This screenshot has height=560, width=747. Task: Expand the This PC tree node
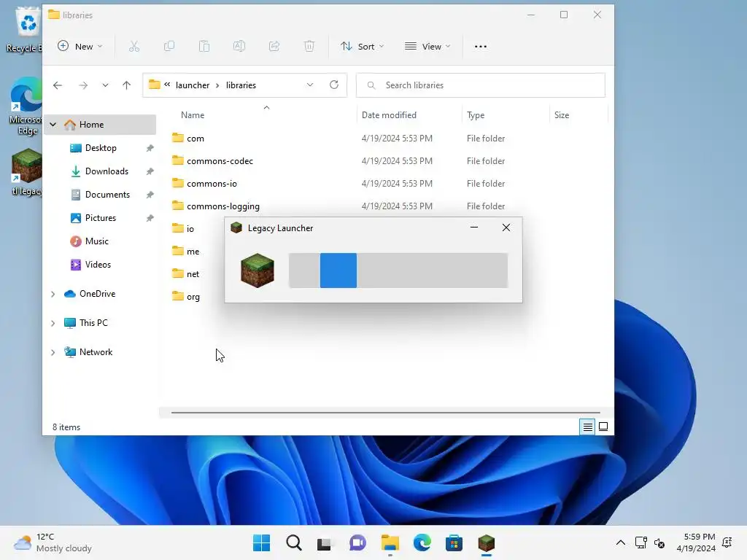coord(53,323)
